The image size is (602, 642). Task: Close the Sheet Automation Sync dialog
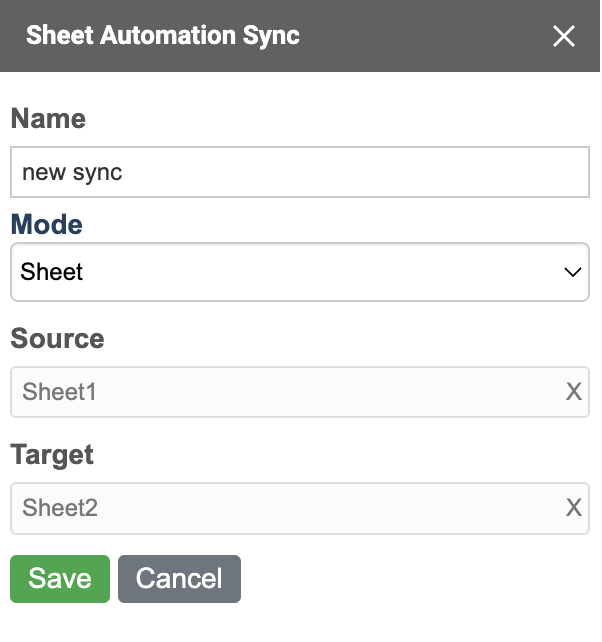tap(564, 36)
